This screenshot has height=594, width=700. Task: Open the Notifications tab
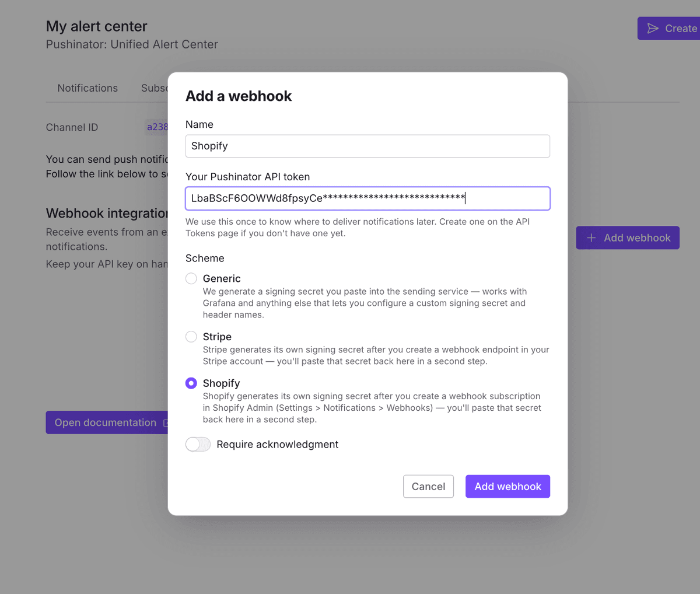coord(87,88)
